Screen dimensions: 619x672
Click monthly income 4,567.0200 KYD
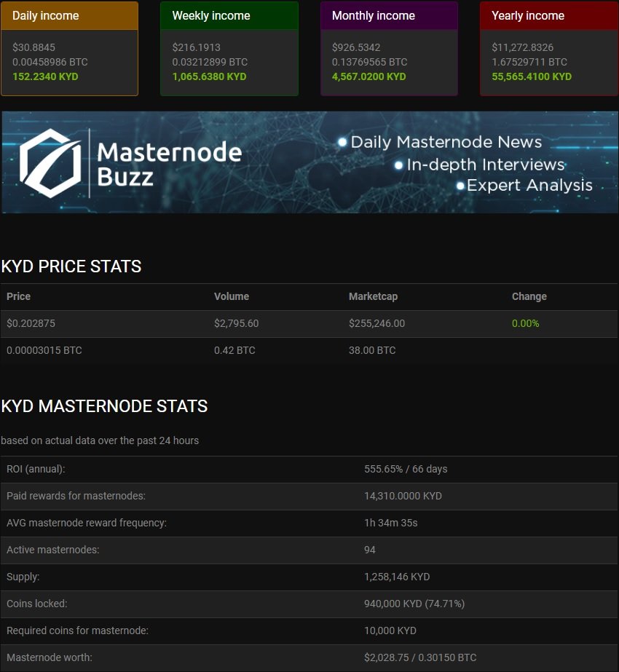[x=369, y=76]
